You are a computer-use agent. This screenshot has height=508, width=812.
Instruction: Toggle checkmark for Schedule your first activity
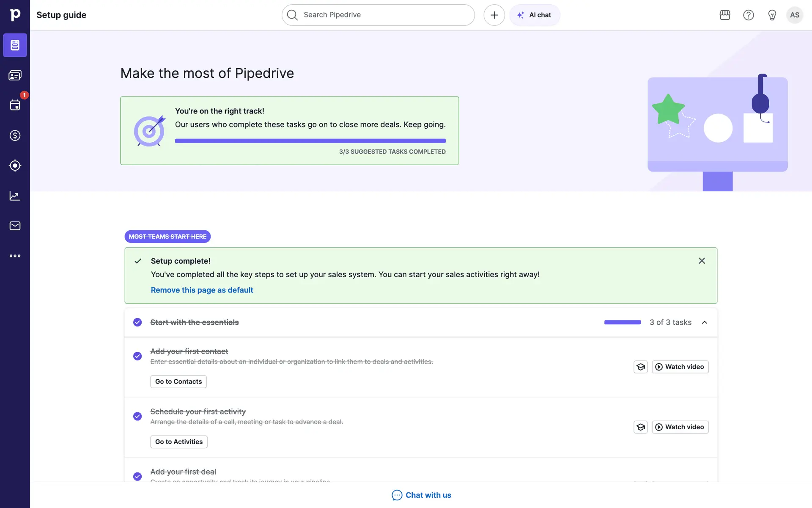coord(137,416)
